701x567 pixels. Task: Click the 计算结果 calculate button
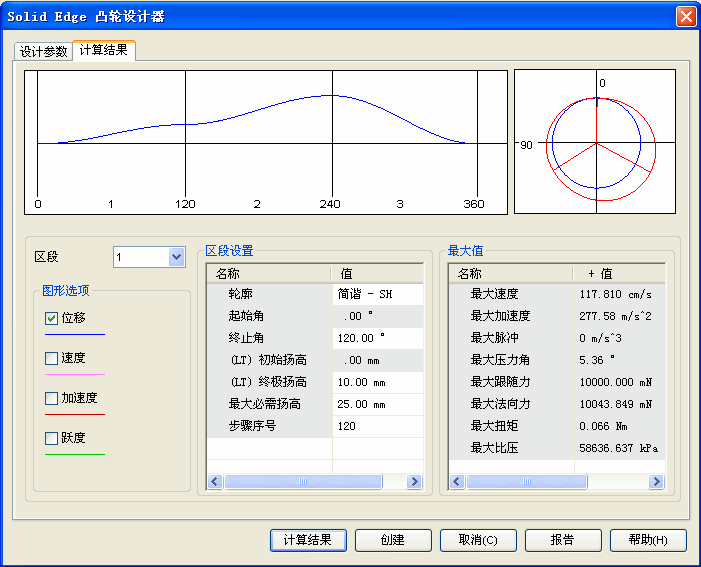(x=308, y=540)
